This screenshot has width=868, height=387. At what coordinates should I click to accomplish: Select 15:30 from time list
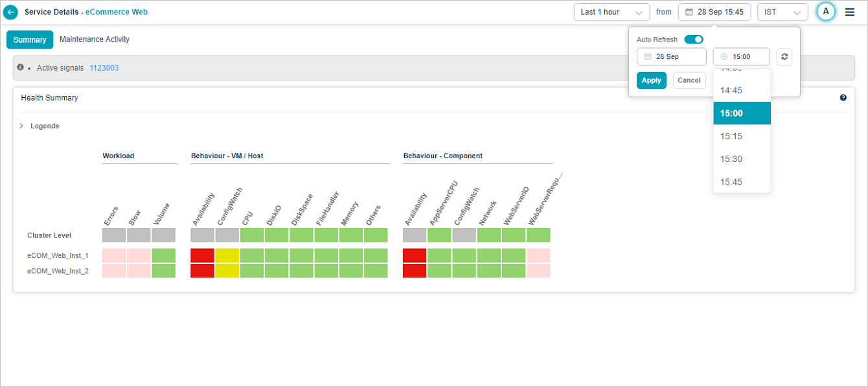point(731,159)
